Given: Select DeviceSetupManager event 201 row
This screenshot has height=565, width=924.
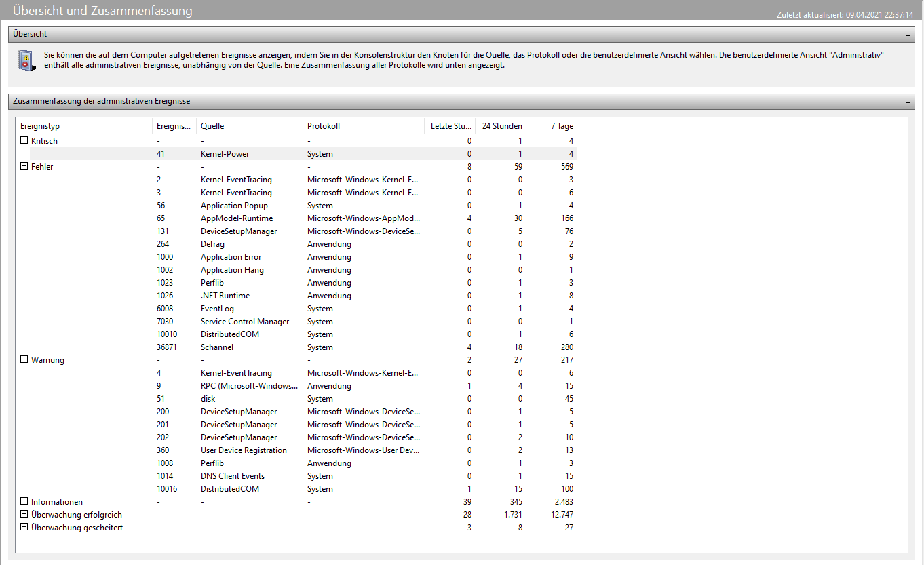Looking at the screenshot, I should coord(303,425).
